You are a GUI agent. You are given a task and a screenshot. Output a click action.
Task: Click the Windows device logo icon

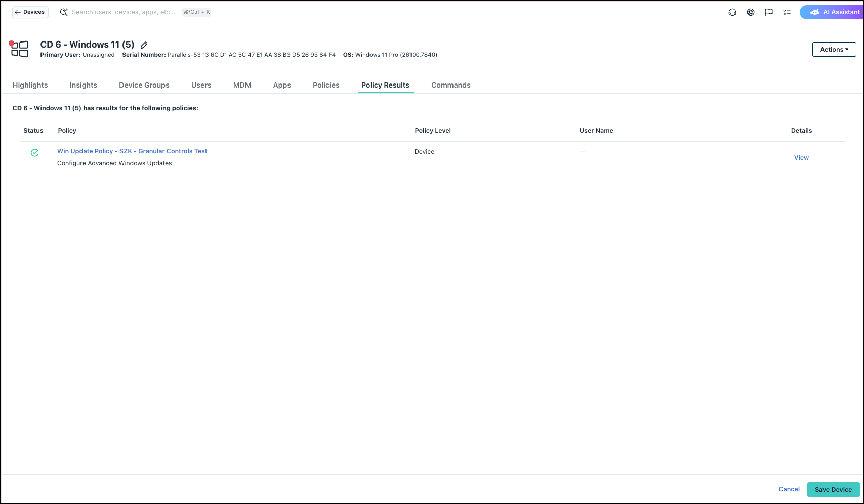[x=19, y=49]
